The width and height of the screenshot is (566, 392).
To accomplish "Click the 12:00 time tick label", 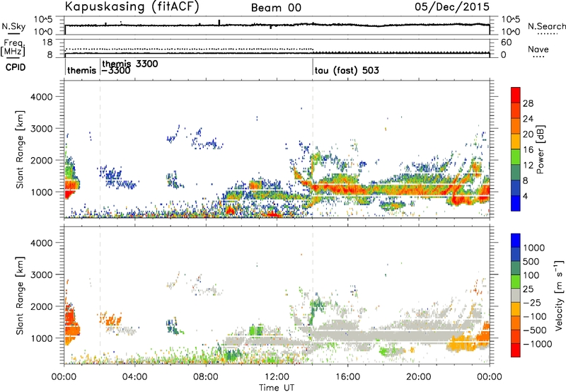I will [x=277, y=377].
